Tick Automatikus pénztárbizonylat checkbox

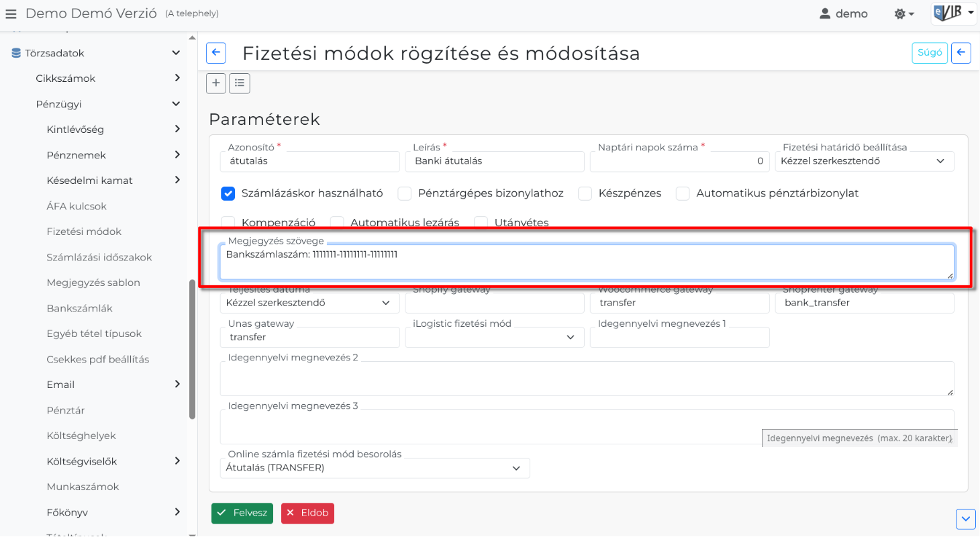point(683,193)
